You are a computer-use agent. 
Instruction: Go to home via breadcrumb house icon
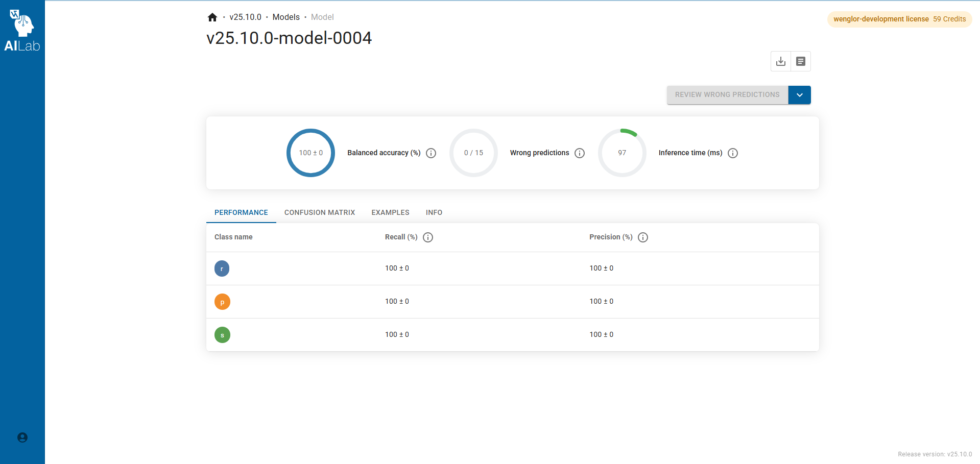[212, 17]
